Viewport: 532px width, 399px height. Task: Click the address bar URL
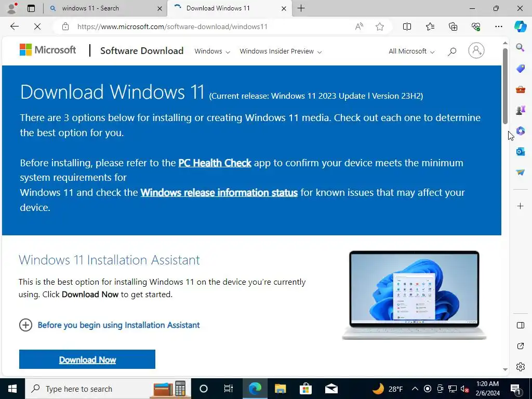tap(172, 26)
